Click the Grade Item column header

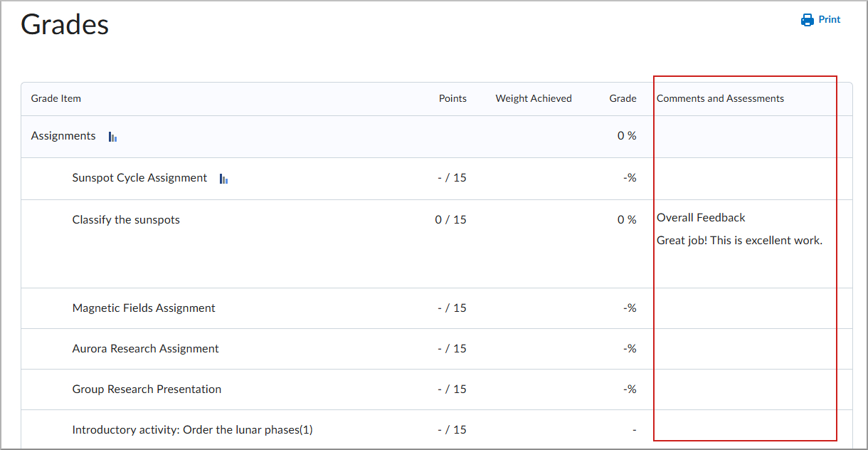click(55, 99)
